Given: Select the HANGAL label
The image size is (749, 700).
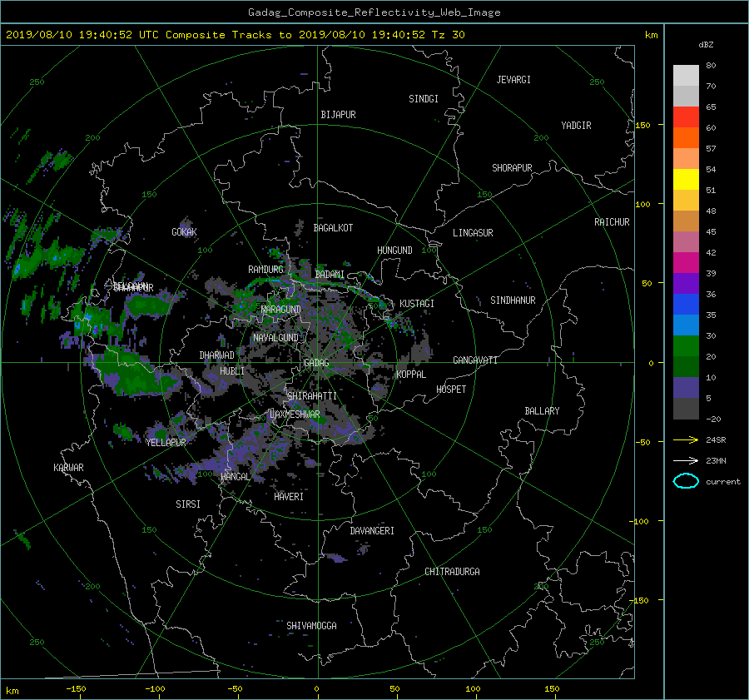Looking at the screenshot, I should click(x=235, y=477).
